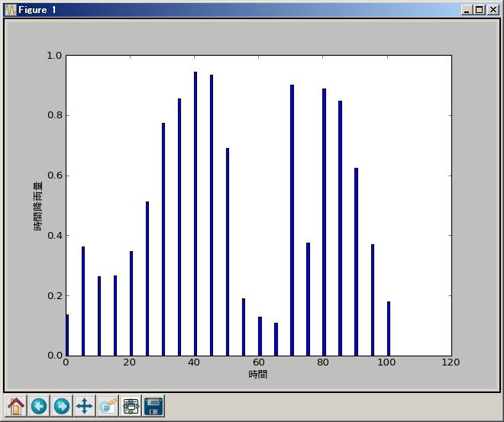Screen dimensions: 504x422
Task: Open the Figure 1 window system menu icon
Action: [x=10, y=9]
